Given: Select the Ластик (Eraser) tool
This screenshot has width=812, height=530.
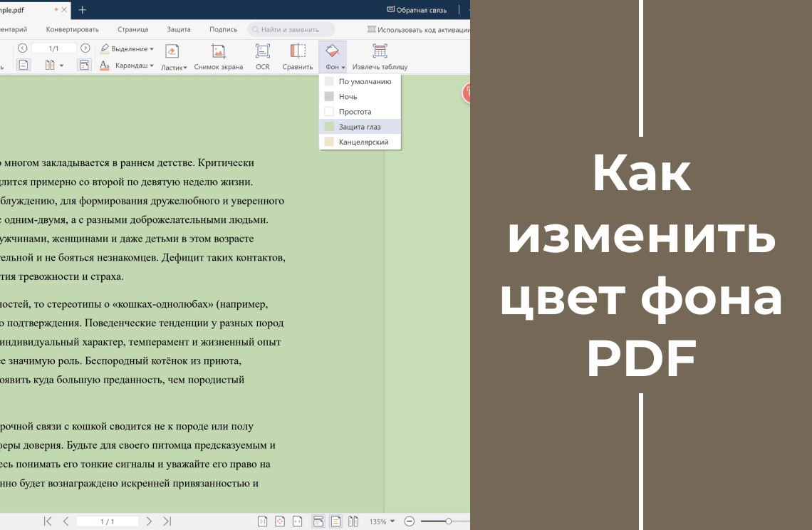Looking at the screenshot, I should click(x=172, y=56).
